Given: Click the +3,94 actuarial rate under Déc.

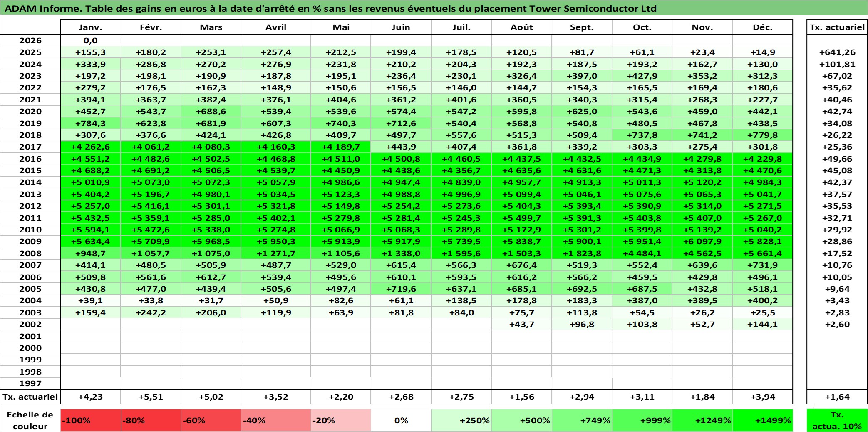Looking at the screenshot, I should click(x=763, y=397).
